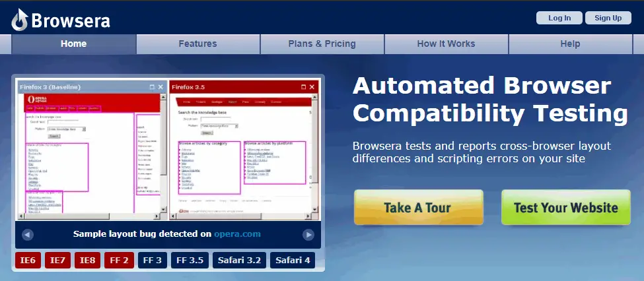Select the FF 2 browser button

[119, 261]
